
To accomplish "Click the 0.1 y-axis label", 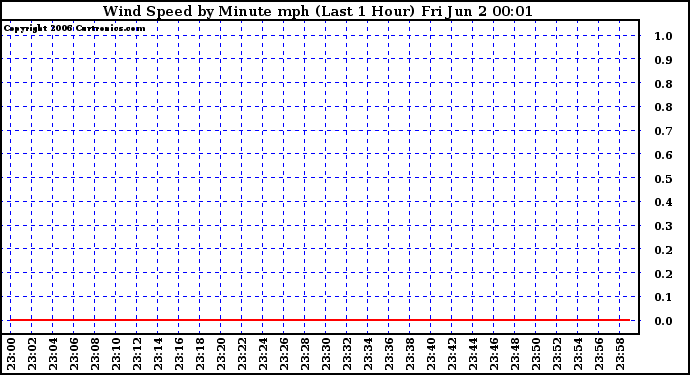I will tap(663, 297).
